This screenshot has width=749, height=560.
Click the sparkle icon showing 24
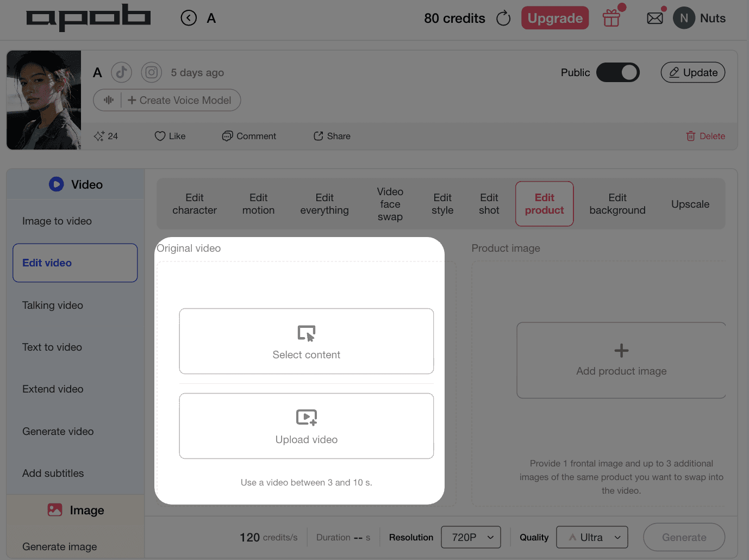[x=99, y=136]
